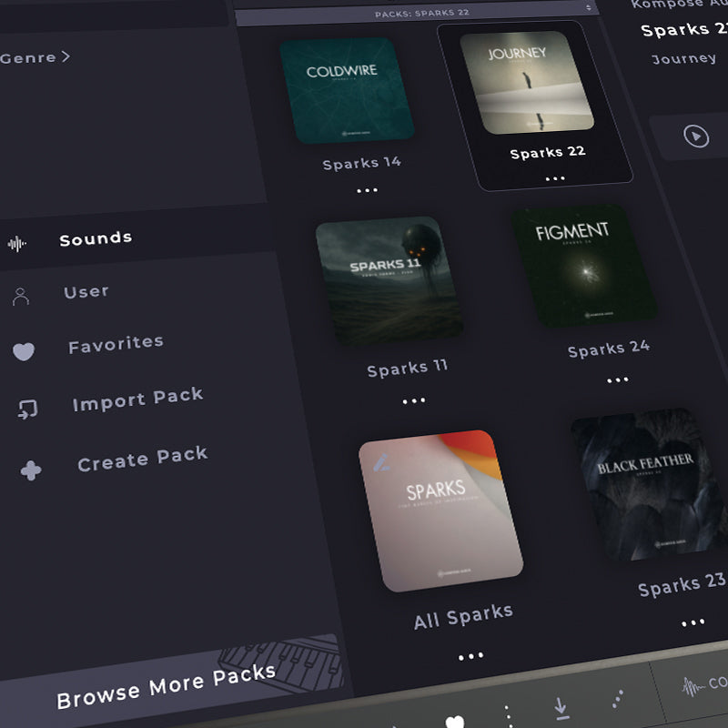
Task: Play the Journey pack preview
Action: (696, 136)
